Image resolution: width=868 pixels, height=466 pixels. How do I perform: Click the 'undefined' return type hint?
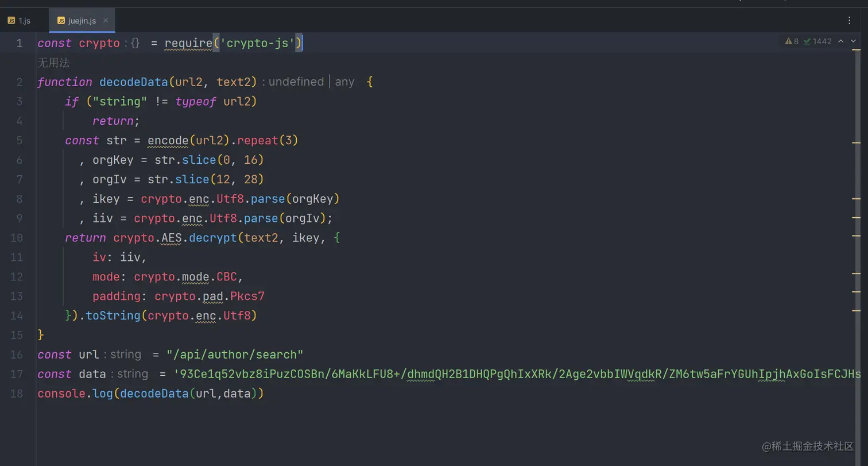[296, 82]
